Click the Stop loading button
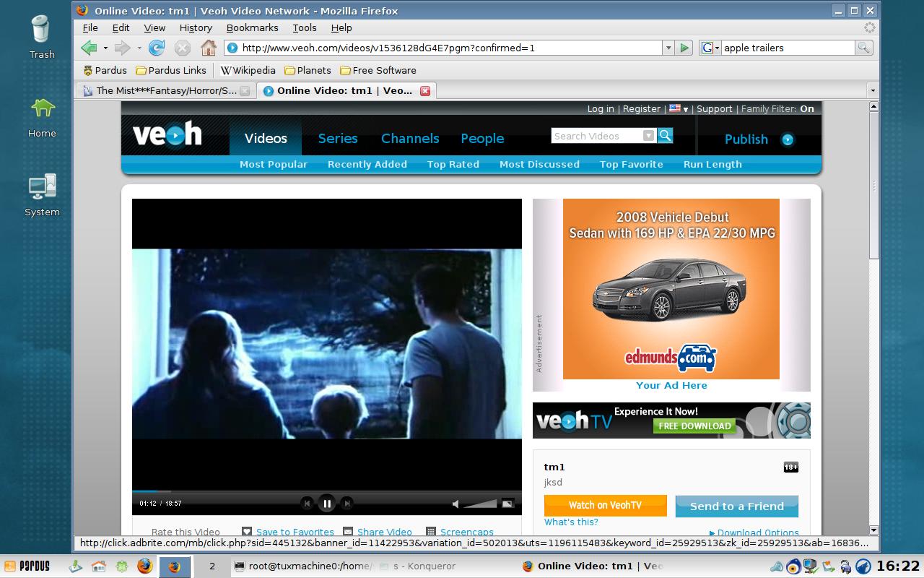Screen dimensions: 924x578 click(x=183, y=48)
